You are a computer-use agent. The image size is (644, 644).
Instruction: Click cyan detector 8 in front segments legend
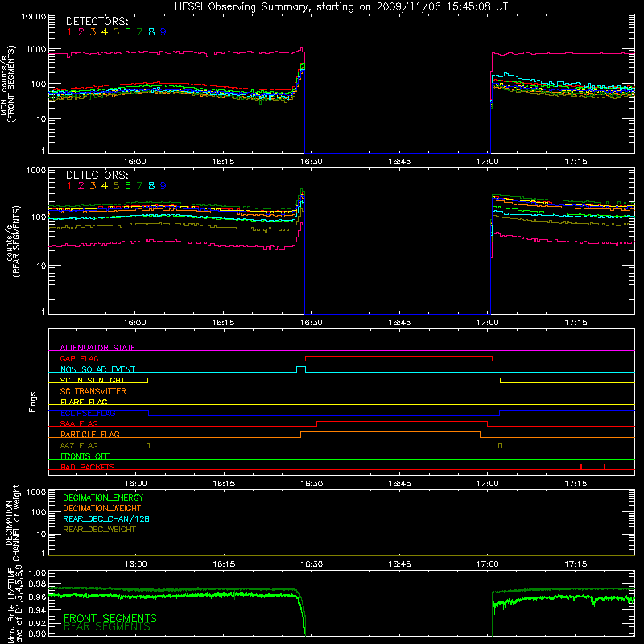(x=151, y=32)
